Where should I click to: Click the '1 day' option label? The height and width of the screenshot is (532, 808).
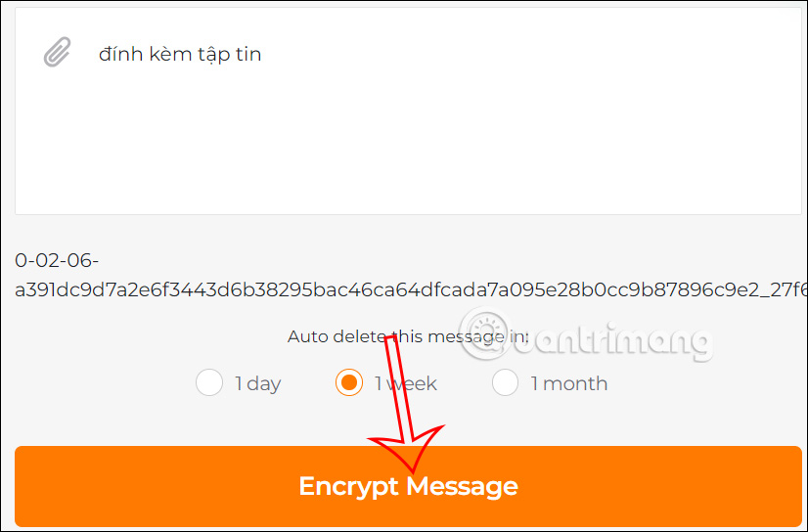(x=258, y=383)
